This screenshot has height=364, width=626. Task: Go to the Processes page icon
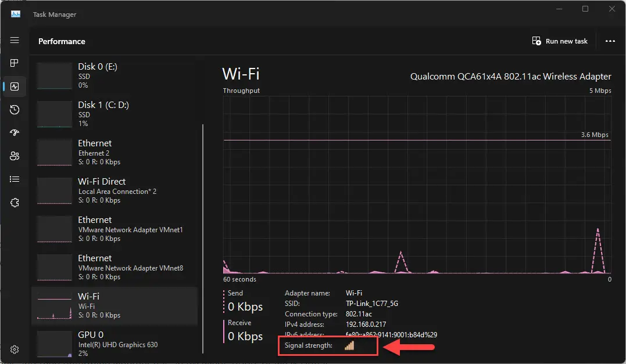click(x=15, y=63)
